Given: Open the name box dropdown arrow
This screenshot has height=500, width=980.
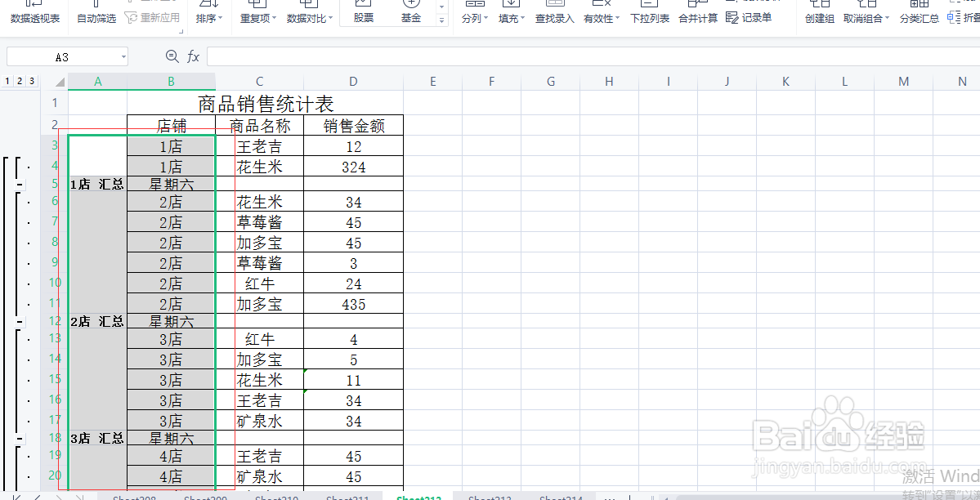Looking at the screenshot, I should 123,57.
